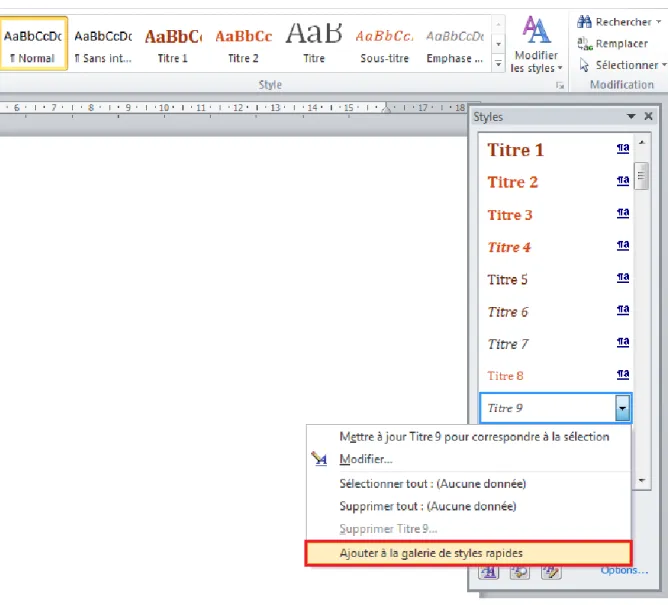Image resolution: width=668 pixels, height=605 pixels.
Task: Click Styles pane scrollbar thumb
Action: [641, 176]
